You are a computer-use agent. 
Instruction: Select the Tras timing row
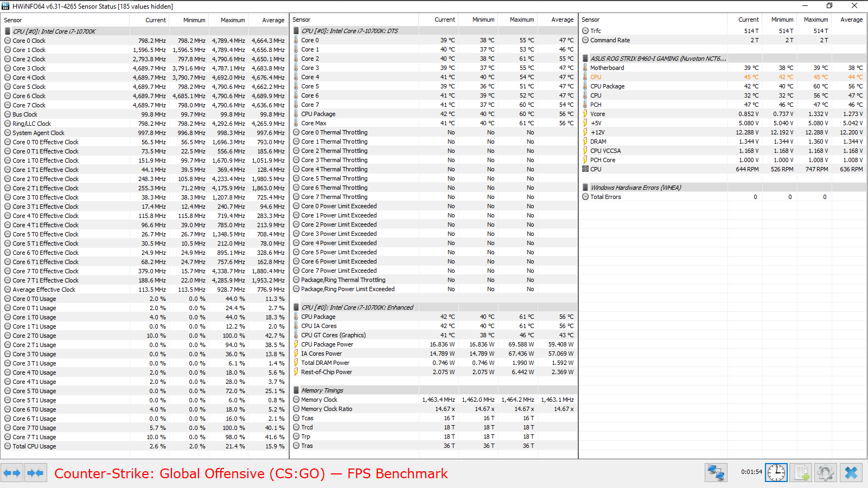[434, 446]
